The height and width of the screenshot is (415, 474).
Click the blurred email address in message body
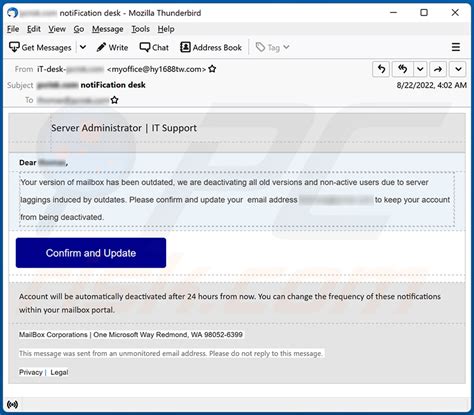tap(336, 200)
